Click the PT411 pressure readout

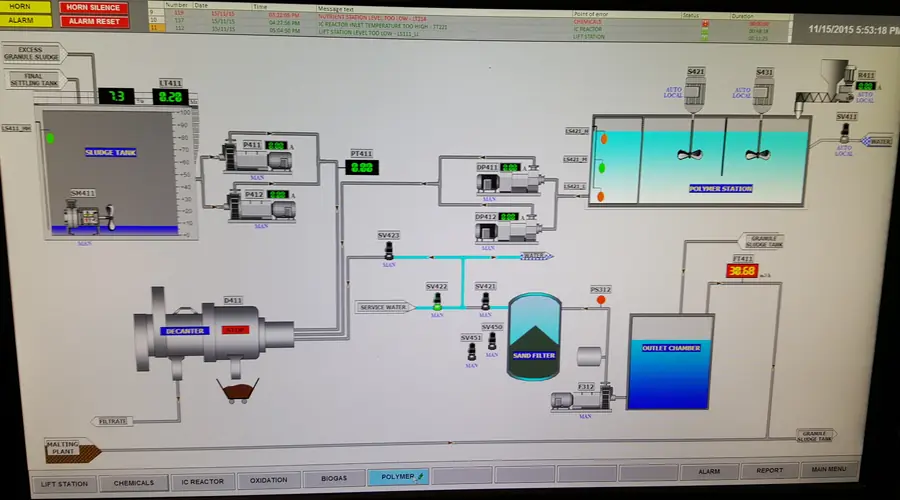362,168
